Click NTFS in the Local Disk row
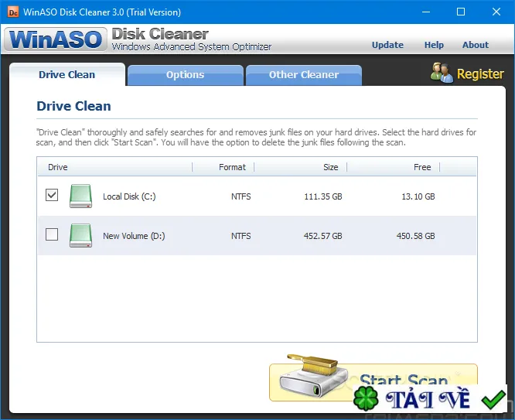The width and height of the screenshot is (515, 420). pos(241,196)
